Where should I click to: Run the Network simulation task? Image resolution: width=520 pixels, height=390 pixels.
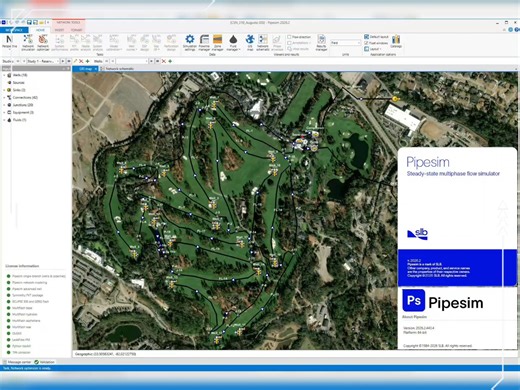28,43
